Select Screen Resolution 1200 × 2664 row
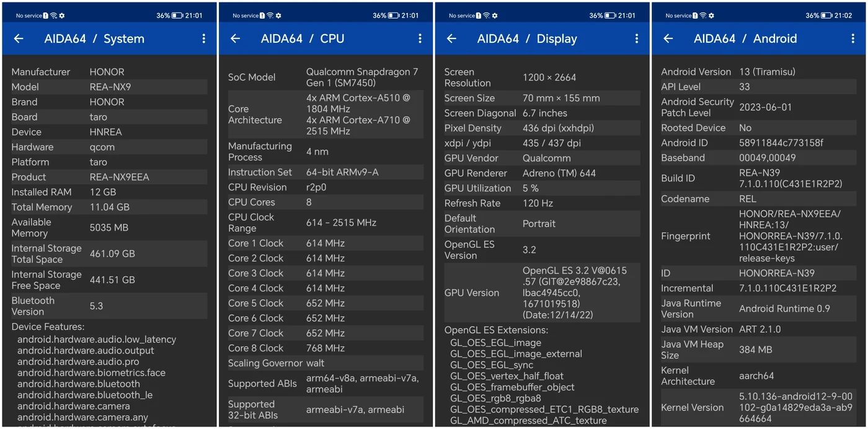Screen dimensions: 868x429 tap(542, 77)
